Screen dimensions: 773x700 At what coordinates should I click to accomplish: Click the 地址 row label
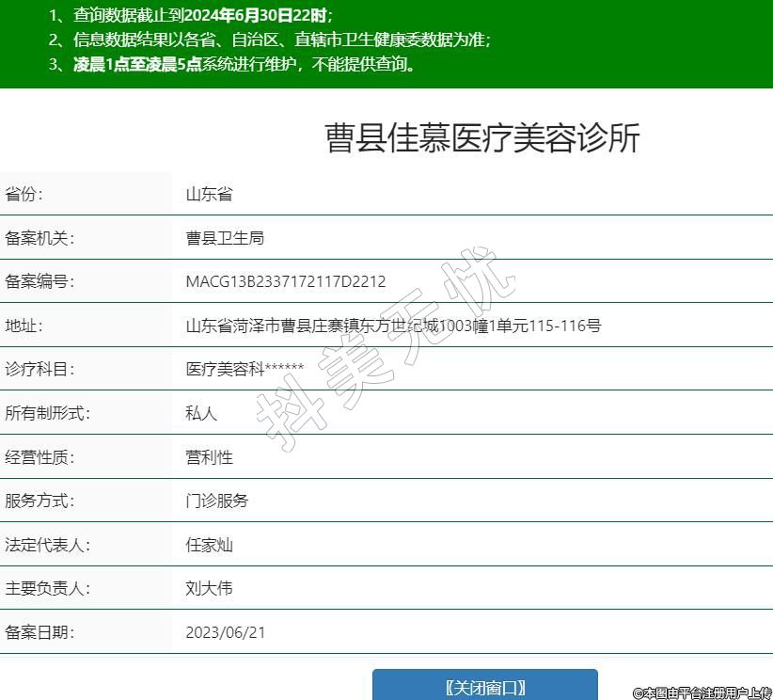click(24, 326)
